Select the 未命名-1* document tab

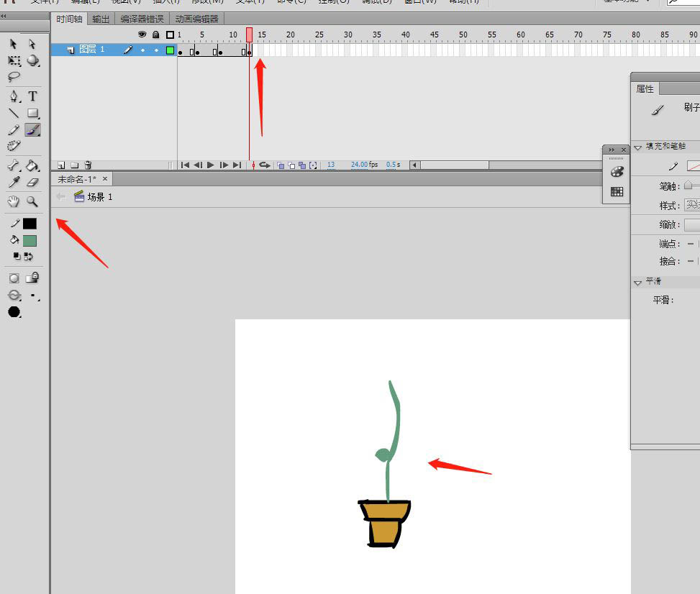click(77, 179)
